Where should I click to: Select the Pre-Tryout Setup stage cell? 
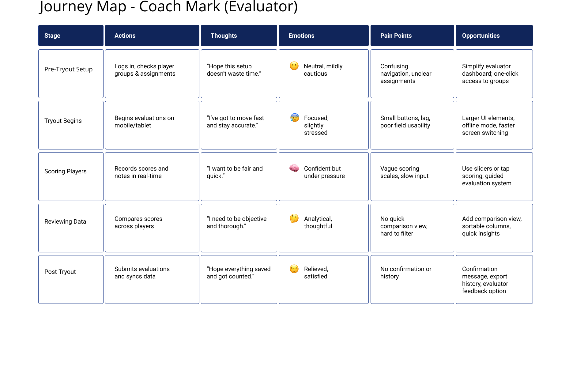pos(71,74)
